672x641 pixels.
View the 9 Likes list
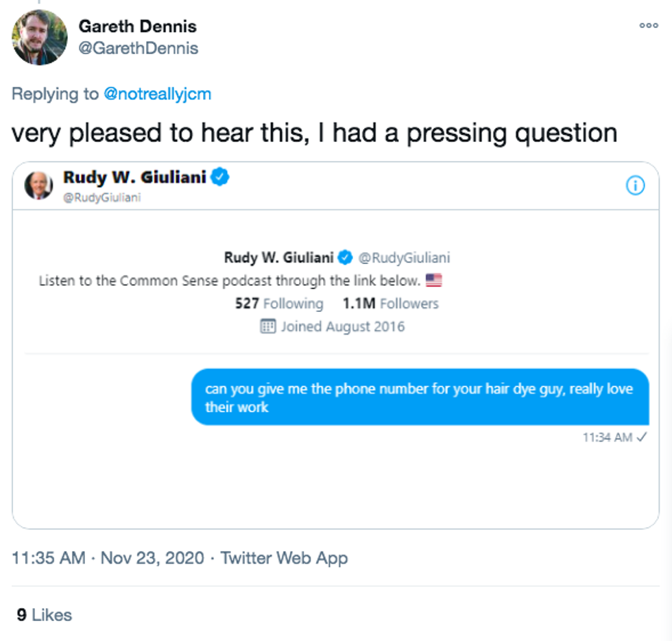[x=45, y=615]
